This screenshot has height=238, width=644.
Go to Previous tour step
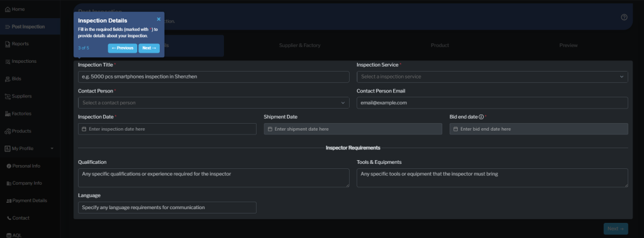click(x=123, y=48)
